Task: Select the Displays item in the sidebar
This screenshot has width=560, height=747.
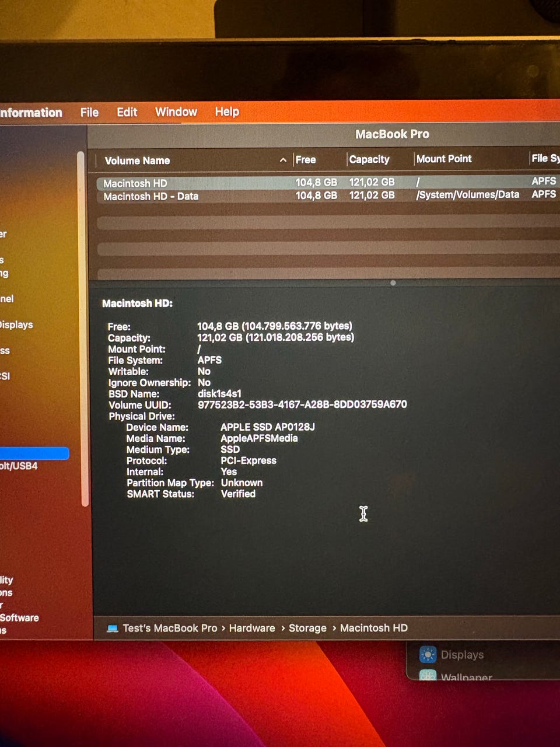Action: point(16,324)
